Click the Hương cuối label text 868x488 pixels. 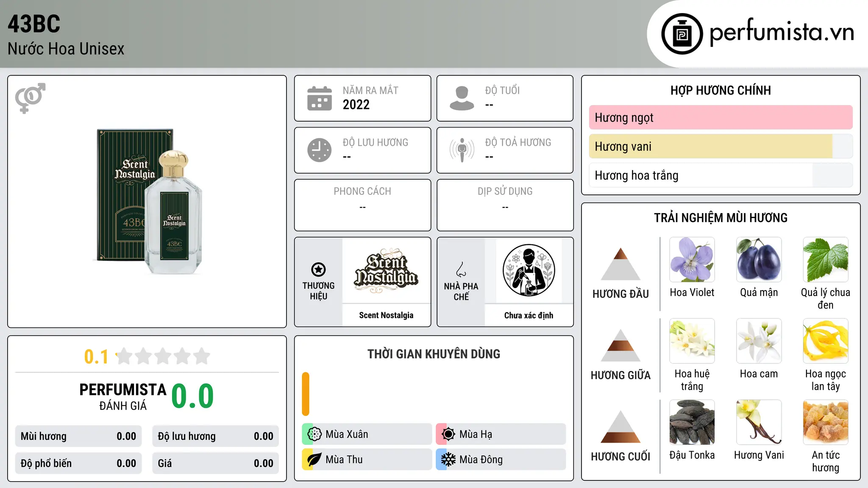pyautogui.click(x=620, y=457)
